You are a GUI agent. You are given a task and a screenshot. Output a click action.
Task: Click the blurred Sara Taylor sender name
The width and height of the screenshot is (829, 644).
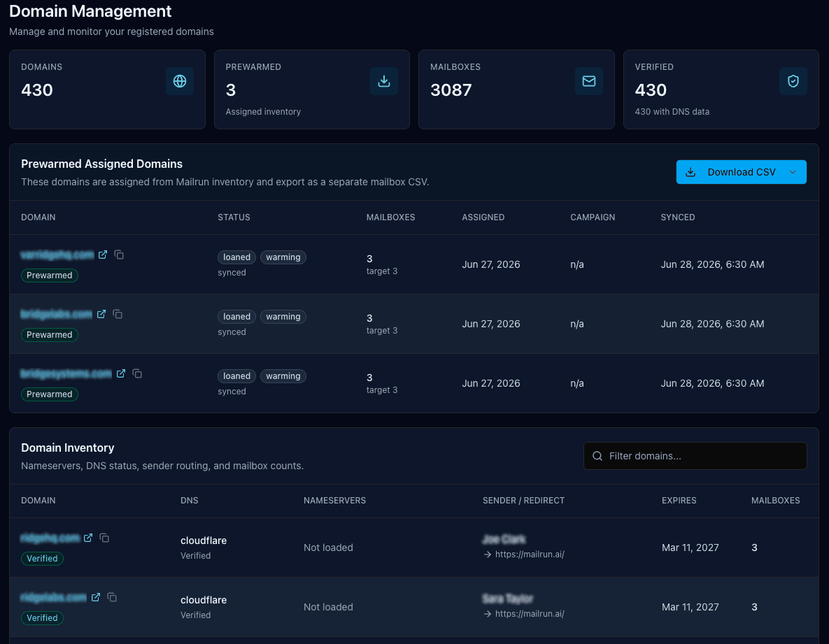508,599
